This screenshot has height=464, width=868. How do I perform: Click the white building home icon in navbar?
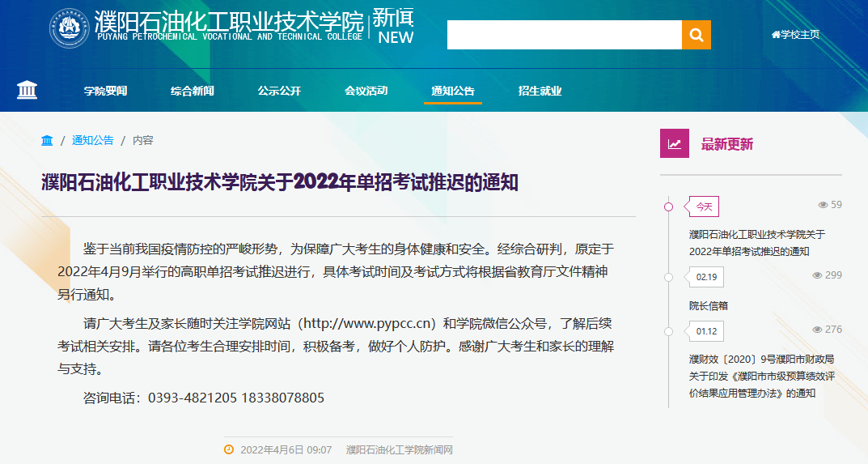point(28,90)
